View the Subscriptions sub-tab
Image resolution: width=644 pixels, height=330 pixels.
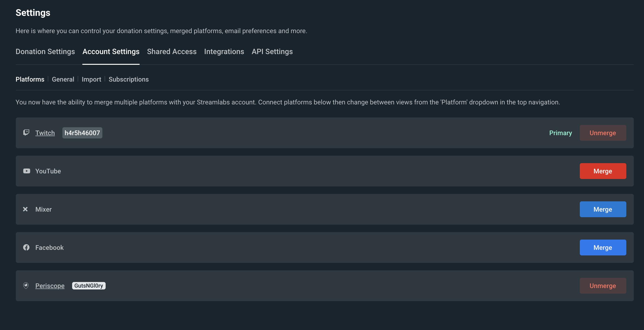[x=129, y=79]
